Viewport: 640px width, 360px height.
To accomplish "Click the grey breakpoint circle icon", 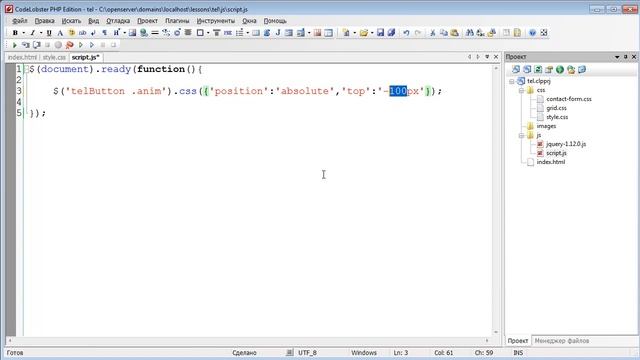I will (x=58, y=45).
